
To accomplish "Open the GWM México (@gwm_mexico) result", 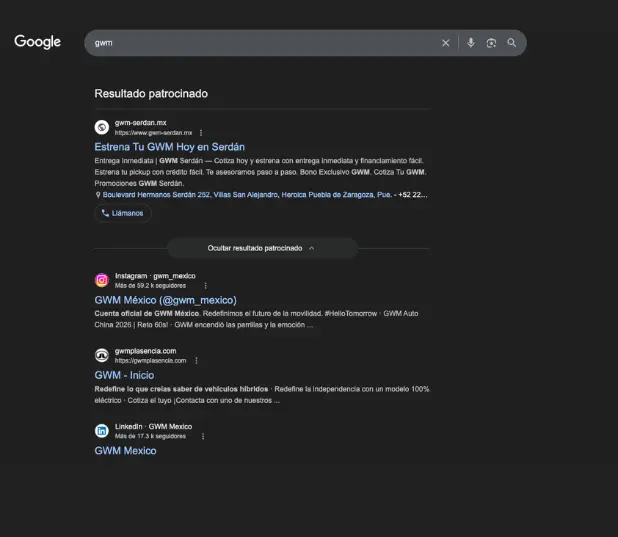I will click(x=166, y=300).
